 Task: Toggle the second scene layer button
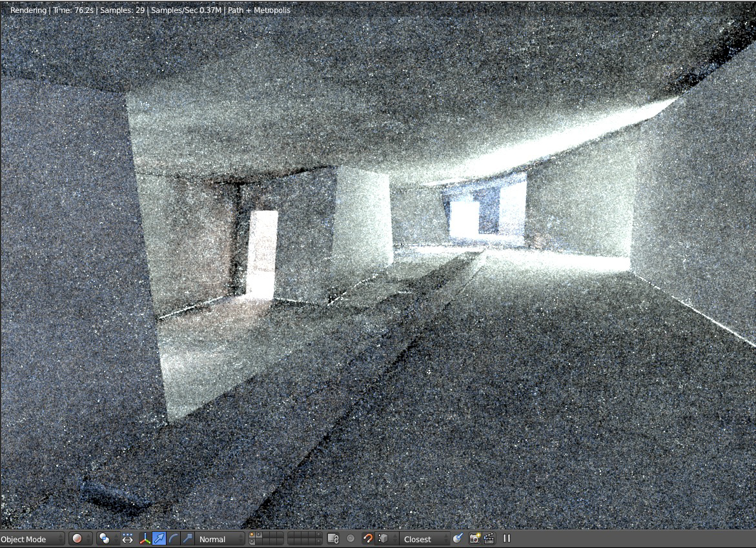pos(259,536)
